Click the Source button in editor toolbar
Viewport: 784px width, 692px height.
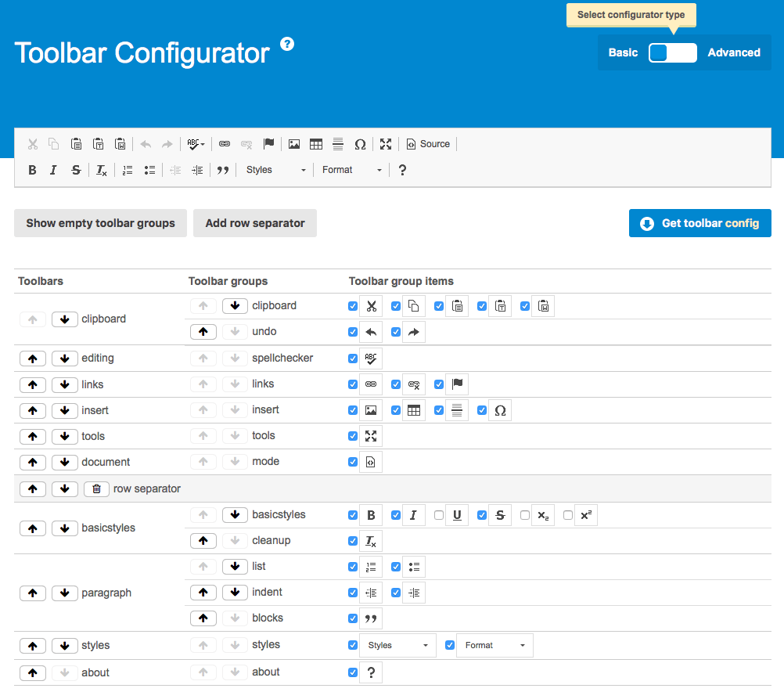[x=428, y=144]
